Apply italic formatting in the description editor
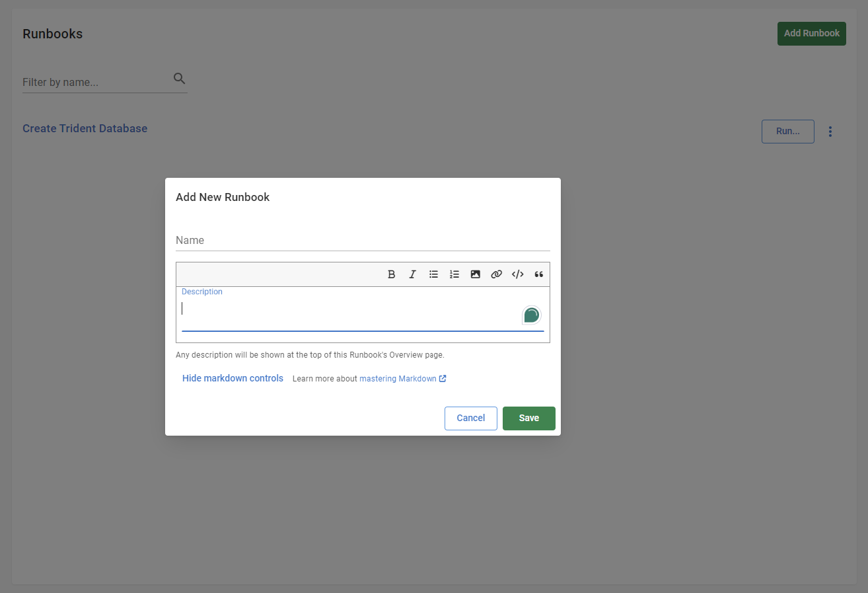 (x=412, y=274)
